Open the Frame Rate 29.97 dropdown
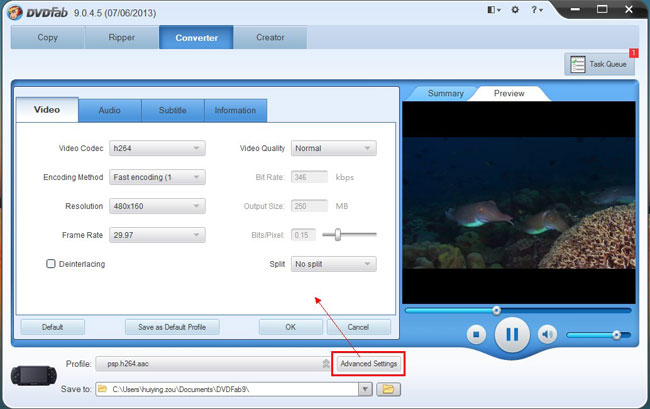This screenshot has width=650, height=409. pos(157,235)
